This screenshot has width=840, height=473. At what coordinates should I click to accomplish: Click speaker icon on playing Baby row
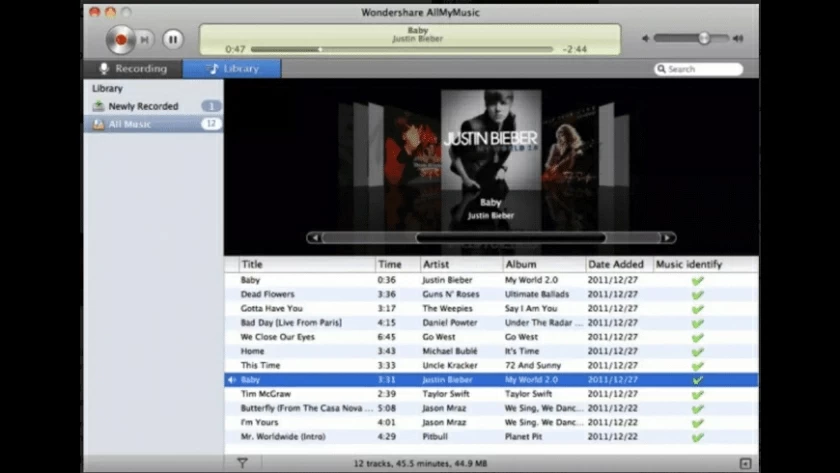tap(232, 380)
